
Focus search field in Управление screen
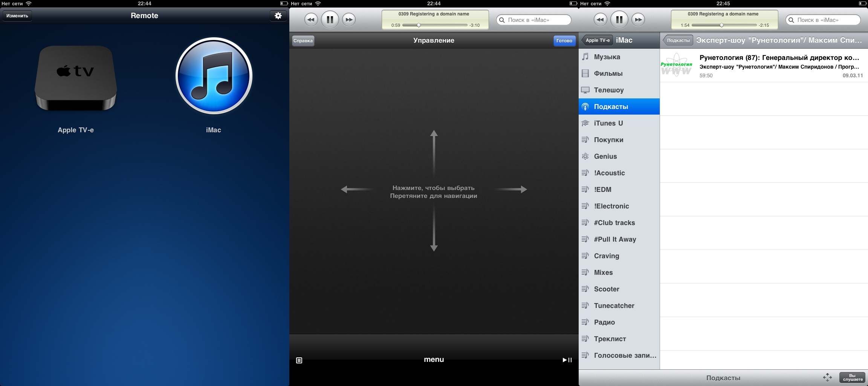[534, 20]
